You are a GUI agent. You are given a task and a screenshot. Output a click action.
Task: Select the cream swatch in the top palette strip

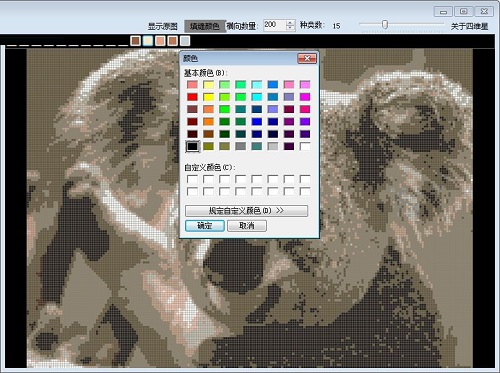coord(148,41)
